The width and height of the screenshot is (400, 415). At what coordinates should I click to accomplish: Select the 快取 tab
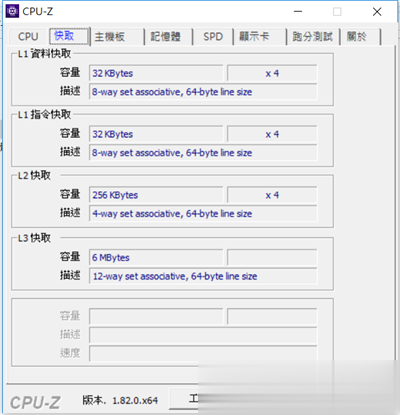[69, 36]
